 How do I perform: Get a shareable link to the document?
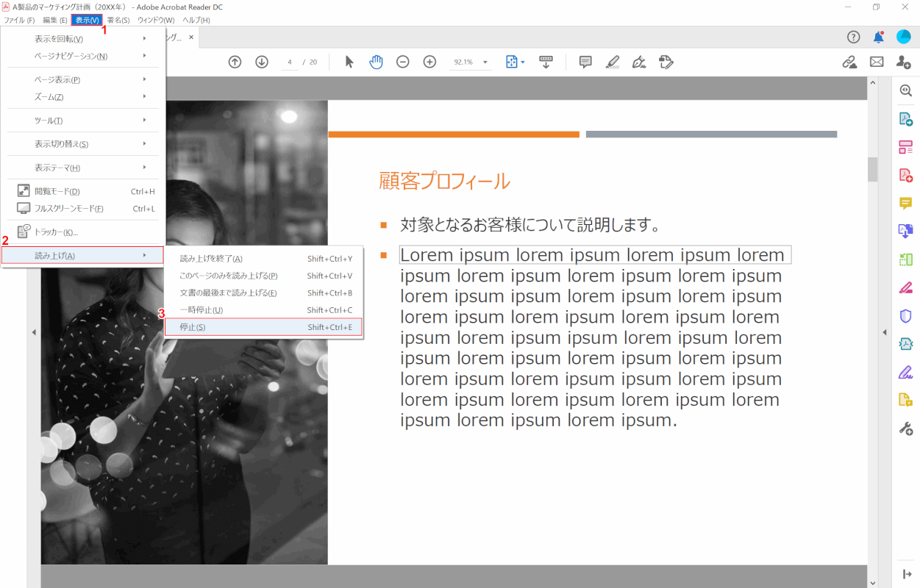point(849,62)
